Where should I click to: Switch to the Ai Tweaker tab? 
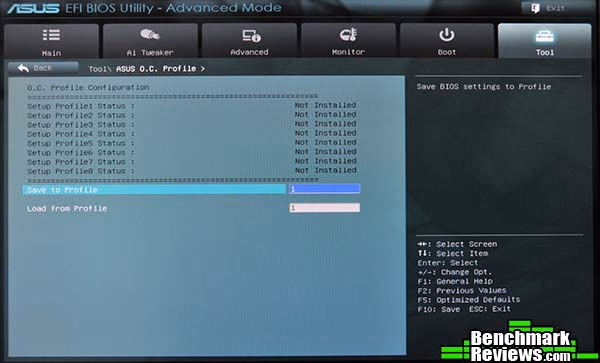click(x=150, y=41)
